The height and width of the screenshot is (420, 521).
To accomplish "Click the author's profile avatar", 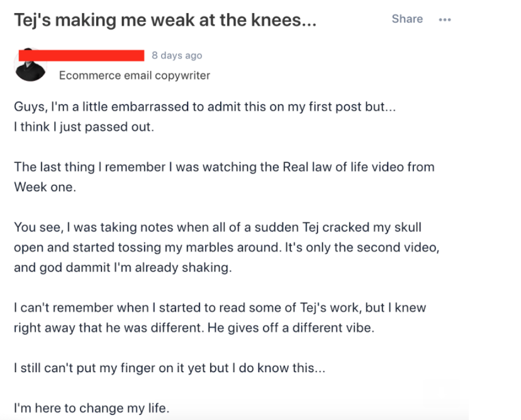I will point(30,66).
